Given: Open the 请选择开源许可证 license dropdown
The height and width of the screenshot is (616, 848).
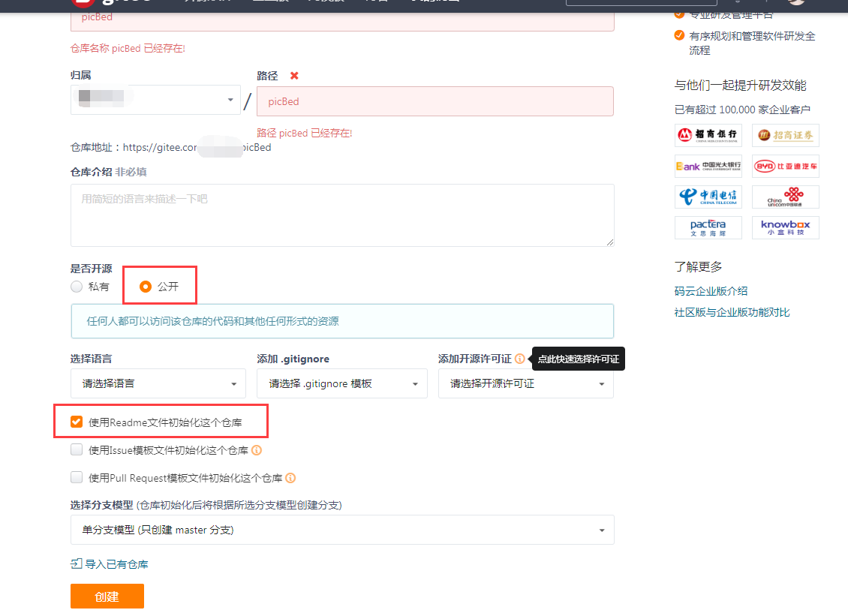Looking at the screenshot, I should click(x=526, y=383).
